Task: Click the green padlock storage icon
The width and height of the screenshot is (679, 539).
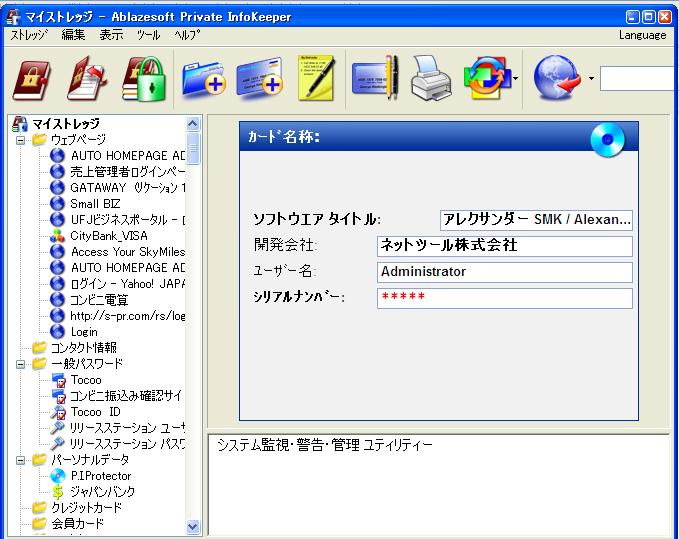Action: tap(144, 80)
